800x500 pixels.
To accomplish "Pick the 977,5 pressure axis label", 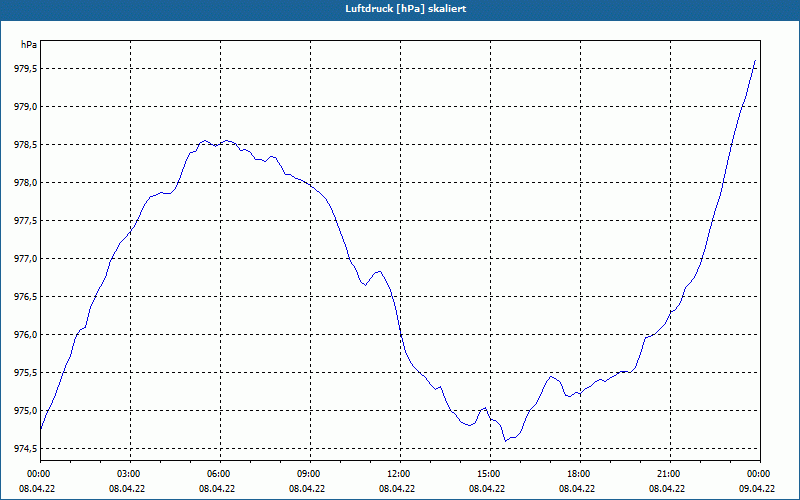I will (26, 220).
